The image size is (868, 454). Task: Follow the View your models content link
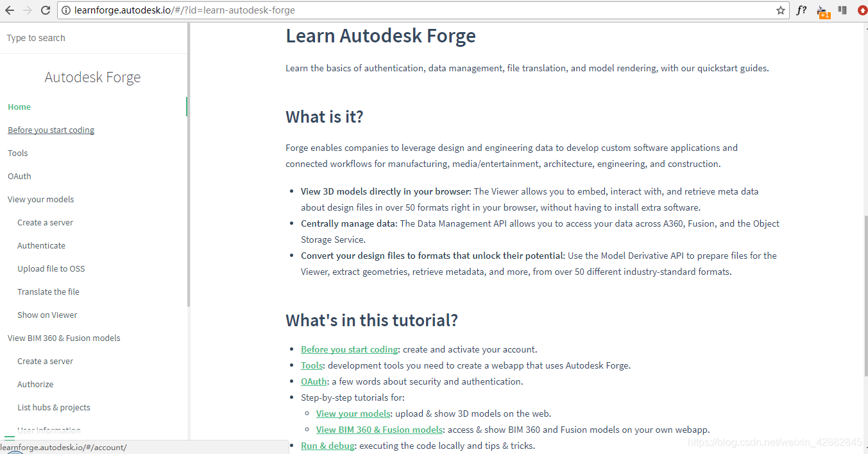(x=353, y=414)
